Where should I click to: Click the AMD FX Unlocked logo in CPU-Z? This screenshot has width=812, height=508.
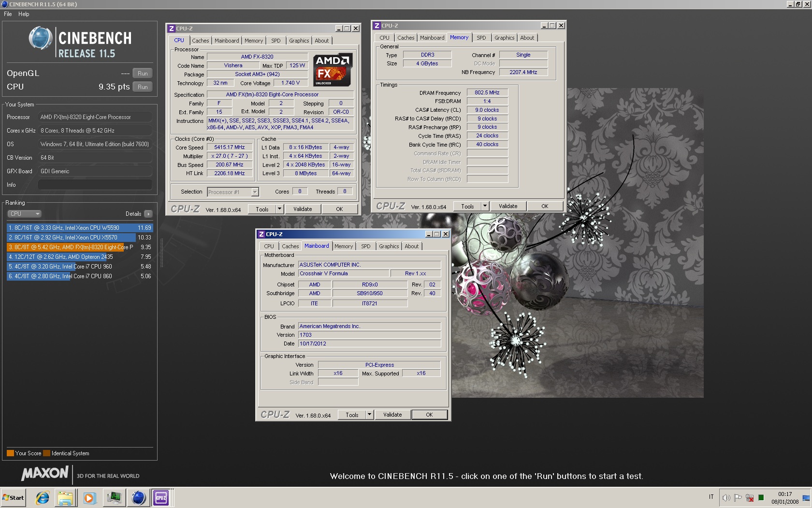(333, 70)
